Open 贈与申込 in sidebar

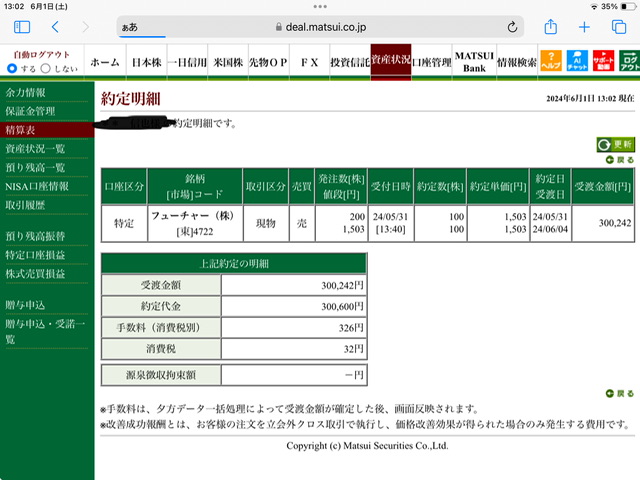(x=25, y=305)
